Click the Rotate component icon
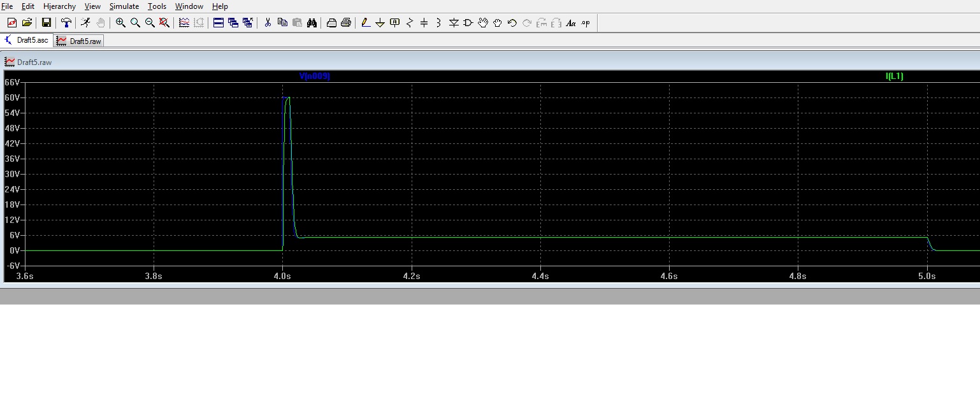 point(542,23)
